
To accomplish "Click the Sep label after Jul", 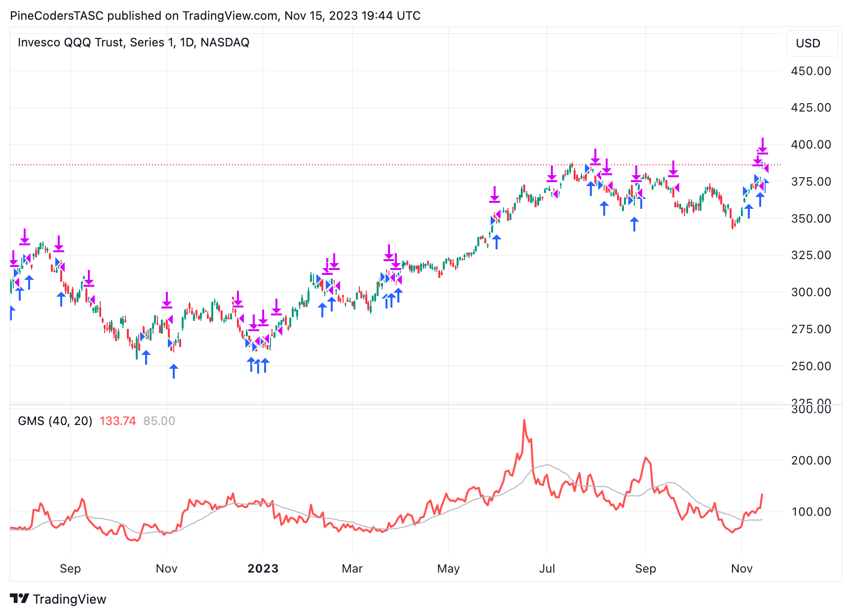I will [646, 569].
